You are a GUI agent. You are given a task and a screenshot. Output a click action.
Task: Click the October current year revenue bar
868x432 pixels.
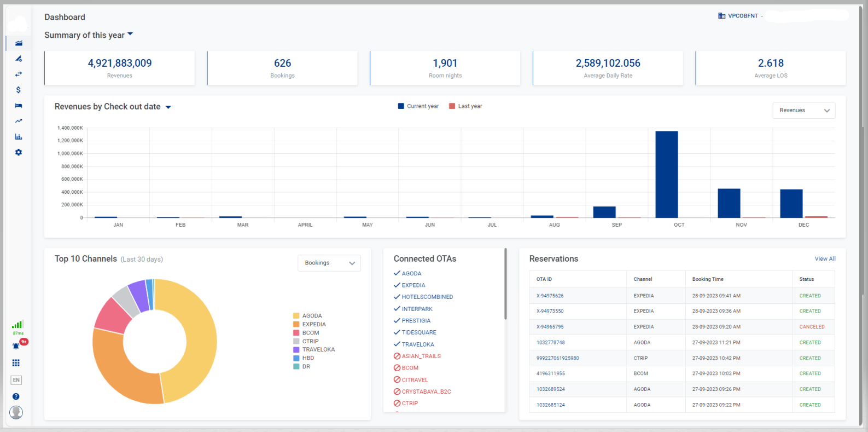pyautogui.click(x=666, y=174)
